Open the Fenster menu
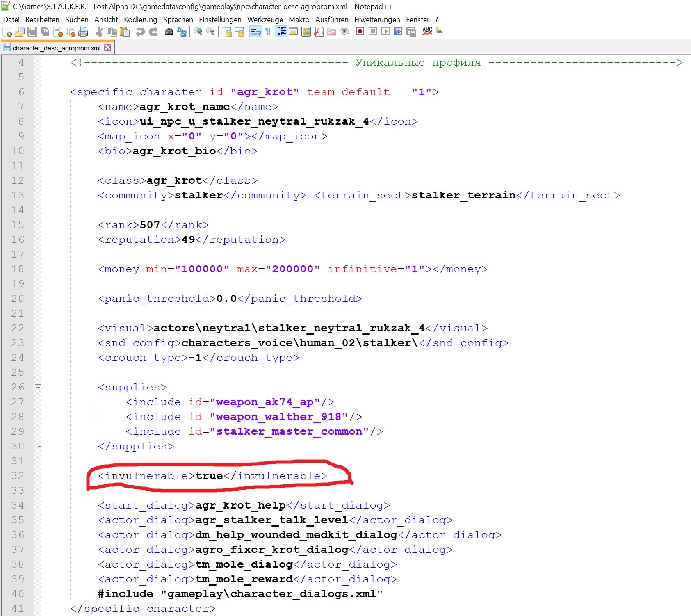This screenshot has width=691, height=616. pyautogui.click(x=417, y=19)
